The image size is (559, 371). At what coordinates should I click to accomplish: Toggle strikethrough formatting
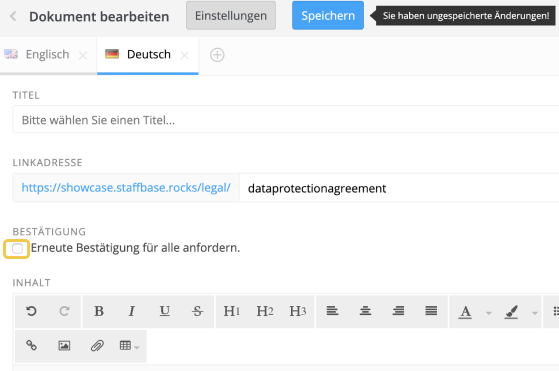(198, 311)
